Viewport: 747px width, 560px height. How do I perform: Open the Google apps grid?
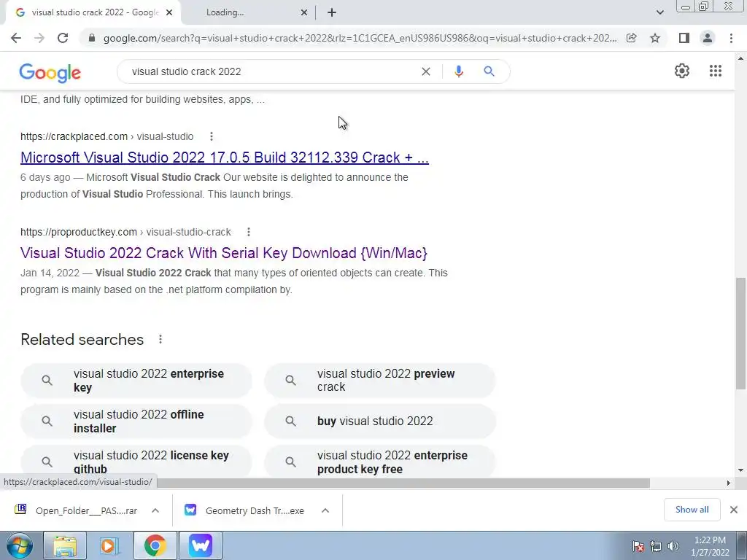coord(715,71)
